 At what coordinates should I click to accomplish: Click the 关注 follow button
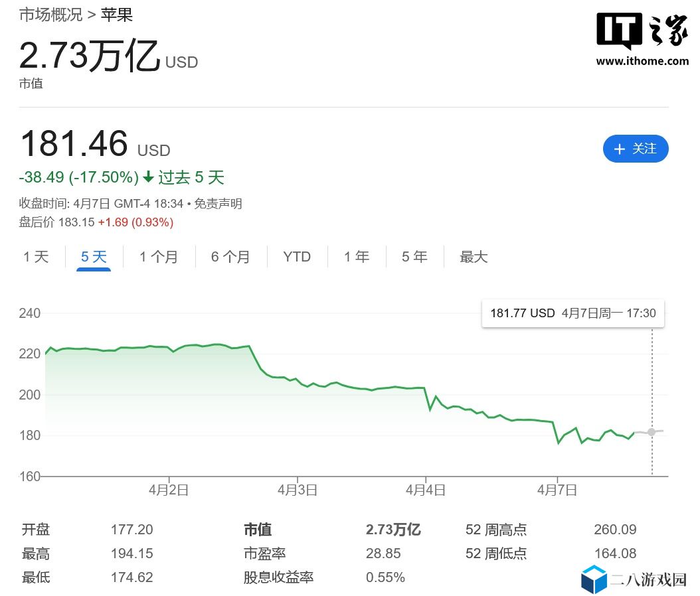[x=635, y=149]
